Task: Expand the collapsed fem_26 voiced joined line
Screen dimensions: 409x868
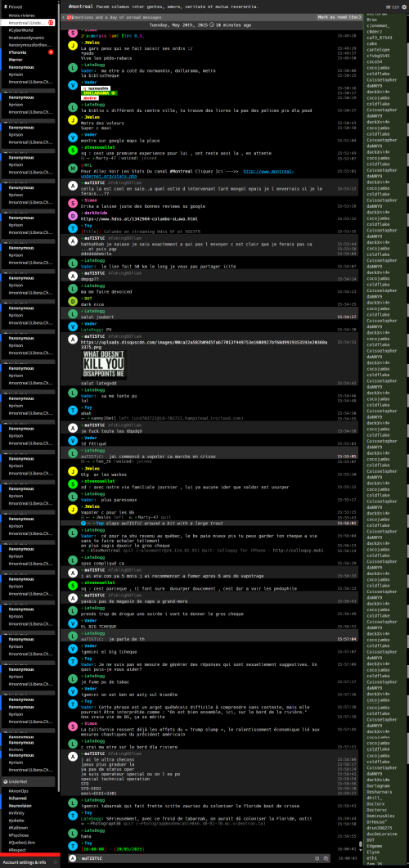Action: [x=83, y=461]
